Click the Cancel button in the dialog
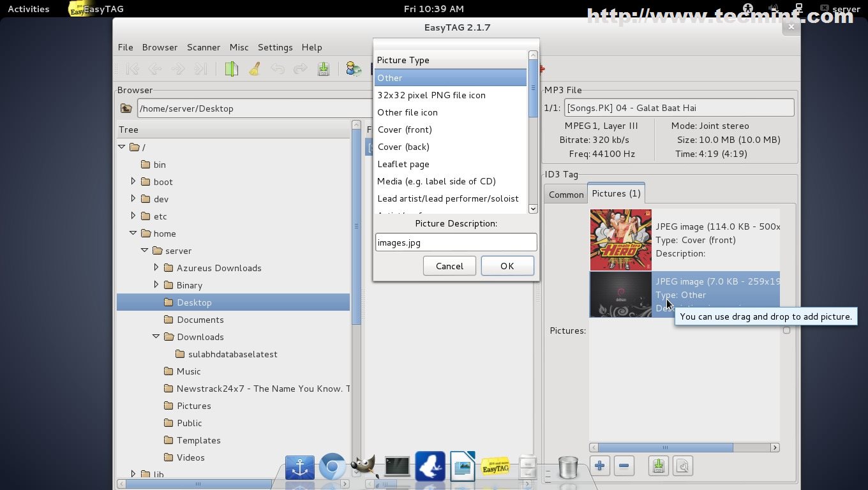 [449, 266]
